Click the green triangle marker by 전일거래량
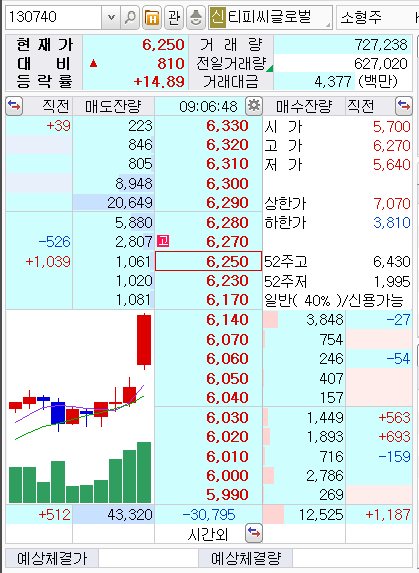This screenshot has height=573, width=419. coord(270,68)
